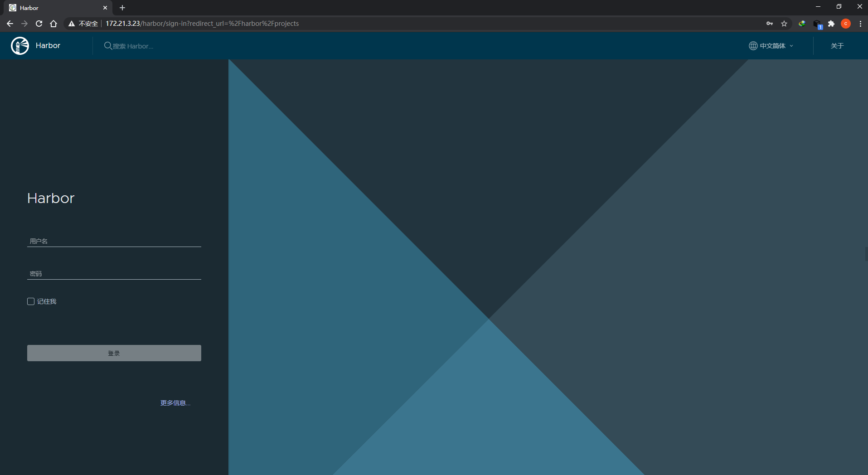
Task: Open the 更多信息 more info link
Action: click(x=175, y=403)
